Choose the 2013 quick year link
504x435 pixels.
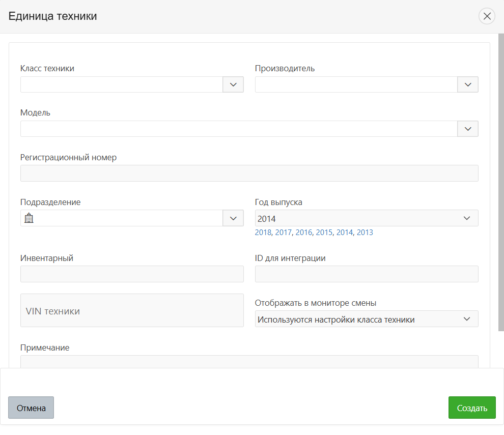pos(365,233)
